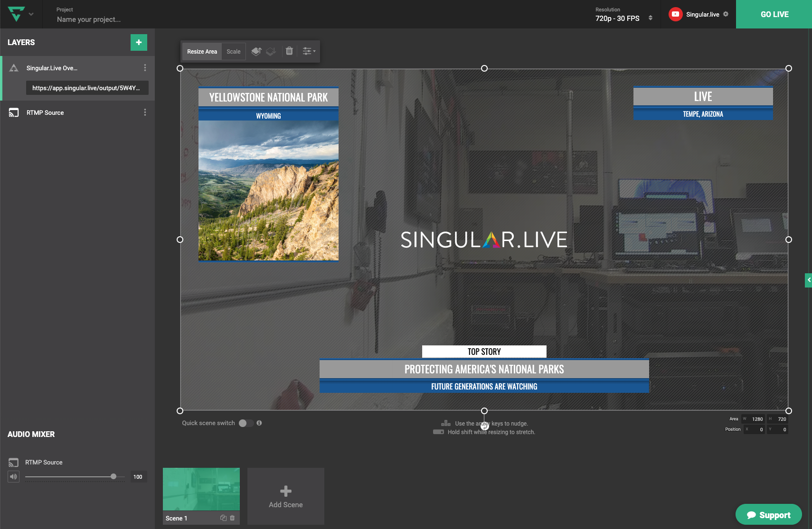Add a new layer with the plus button
This screenshot has width=812, height=529.
(139, 42)
